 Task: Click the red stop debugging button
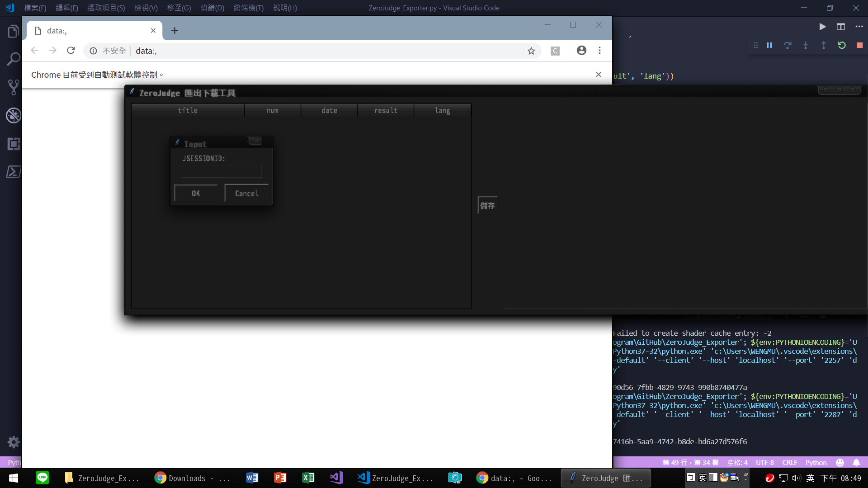[859, 45]
